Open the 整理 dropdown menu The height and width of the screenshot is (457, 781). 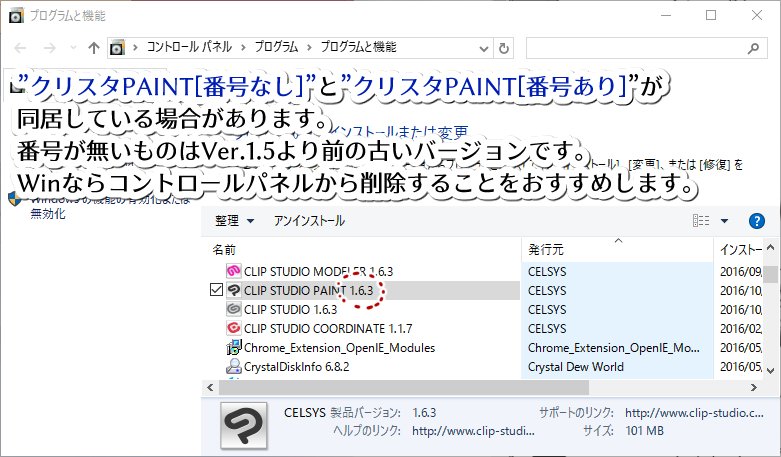click(x=235, y=221)
